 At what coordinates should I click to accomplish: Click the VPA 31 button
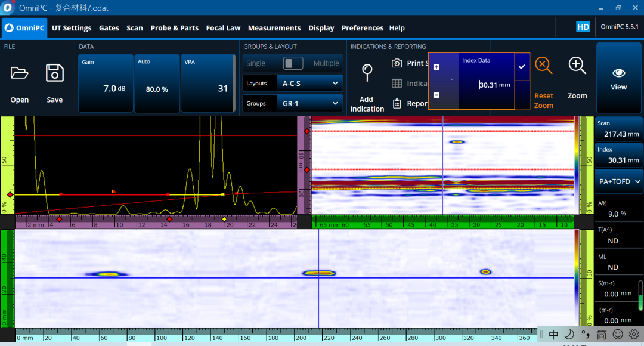click(x=208, y=83)
